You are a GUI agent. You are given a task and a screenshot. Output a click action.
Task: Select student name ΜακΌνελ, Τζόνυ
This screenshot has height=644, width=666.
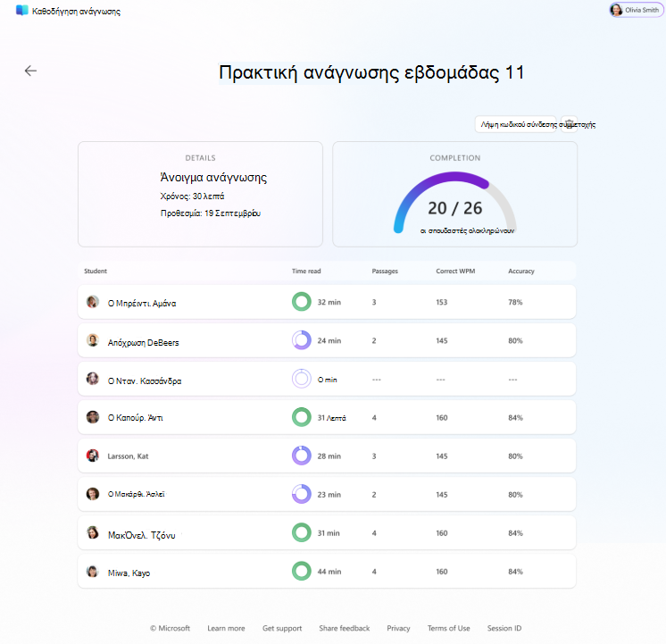click(141, 535)
